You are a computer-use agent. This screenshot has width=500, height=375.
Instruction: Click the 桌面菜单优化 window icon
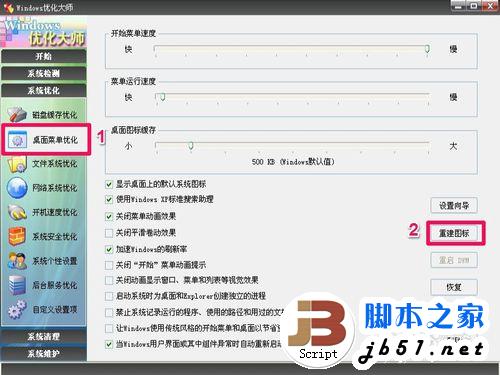[17, 140]
